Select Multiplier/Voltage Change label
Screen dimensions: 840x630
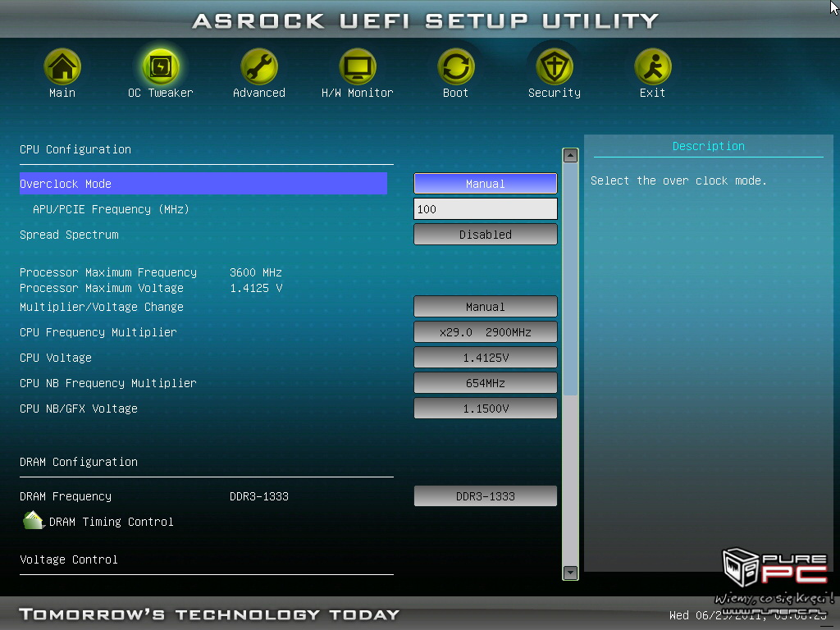click(102, 307)
